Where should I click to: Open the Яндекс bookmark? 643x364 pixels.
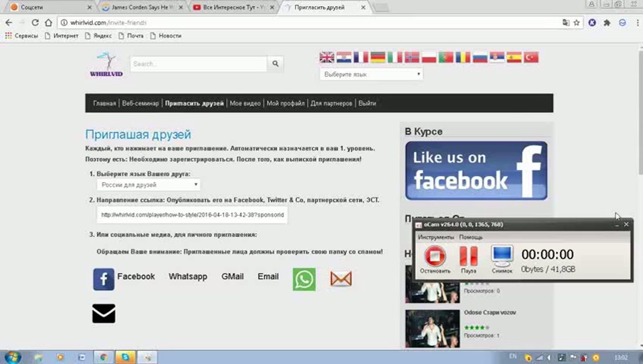click(x=98, y=36)
